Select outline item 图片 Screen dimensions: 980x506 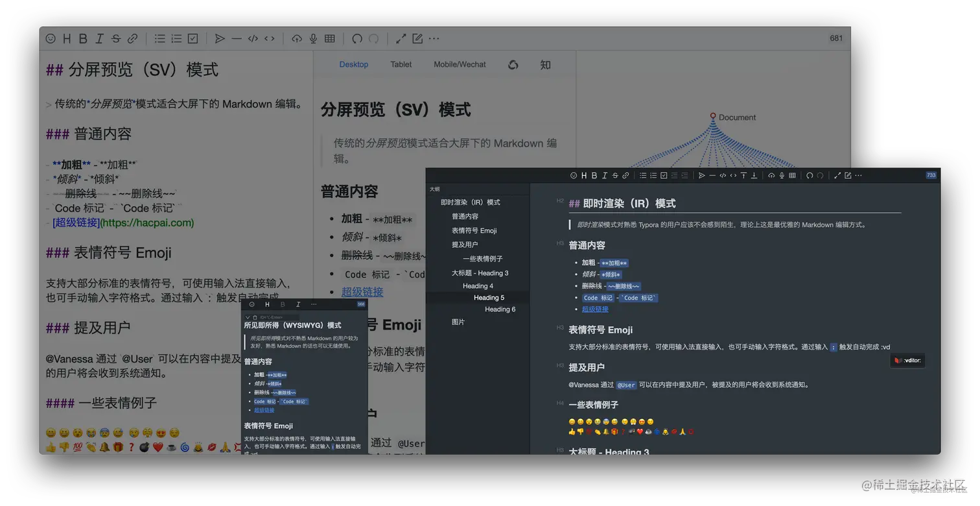click(458, 322)
